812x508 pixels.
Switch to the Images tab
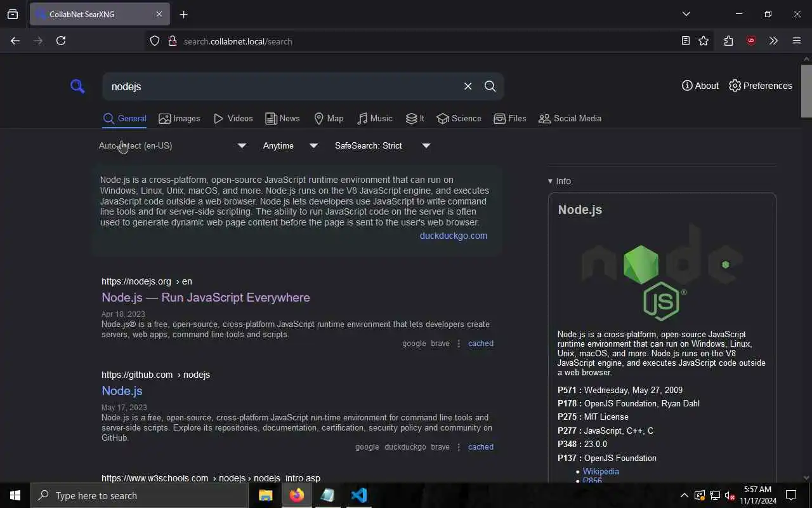click(180, 119)
